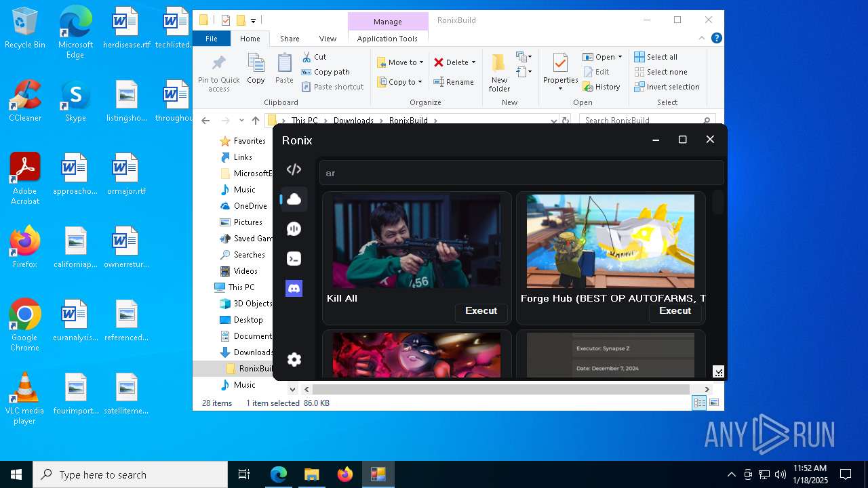Switch Explorer to details view icon

pos(699,403)
